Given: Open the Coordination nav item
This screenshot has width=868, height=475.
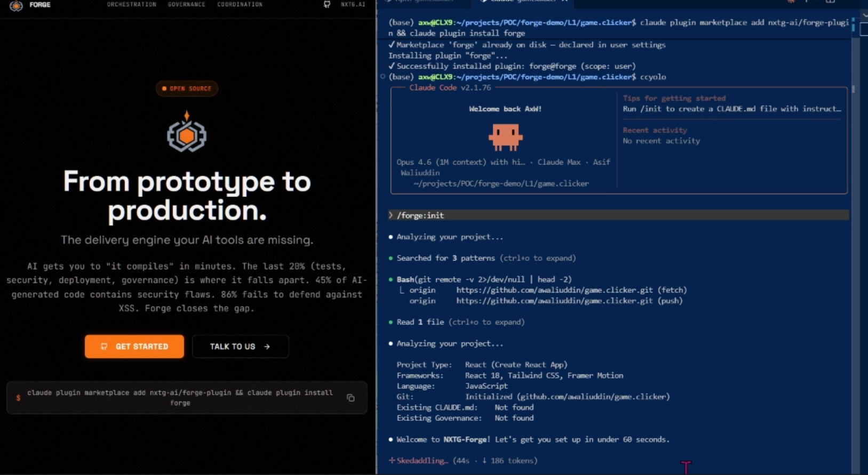Looking at the screenshot, I should coord(240,4).
